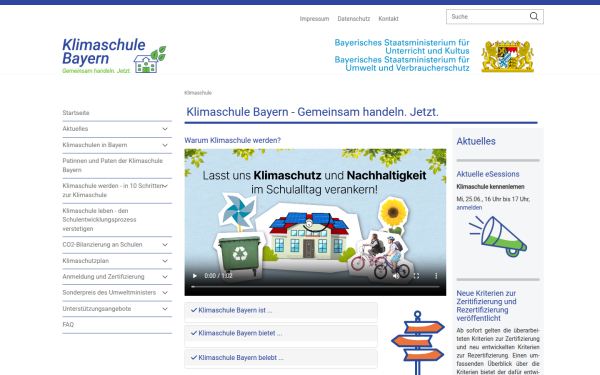Expand the Klimaschutzplan chevron

[x=165, y=261]
